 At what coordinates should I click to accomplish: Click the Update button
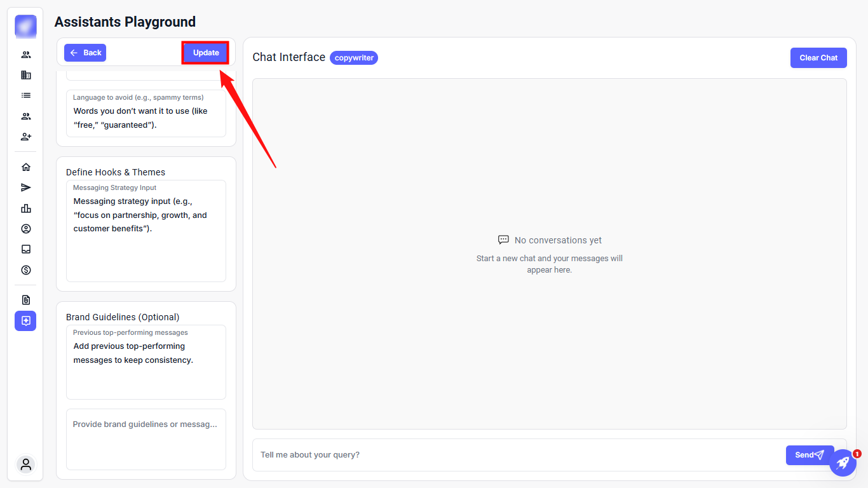coord(206,53)
